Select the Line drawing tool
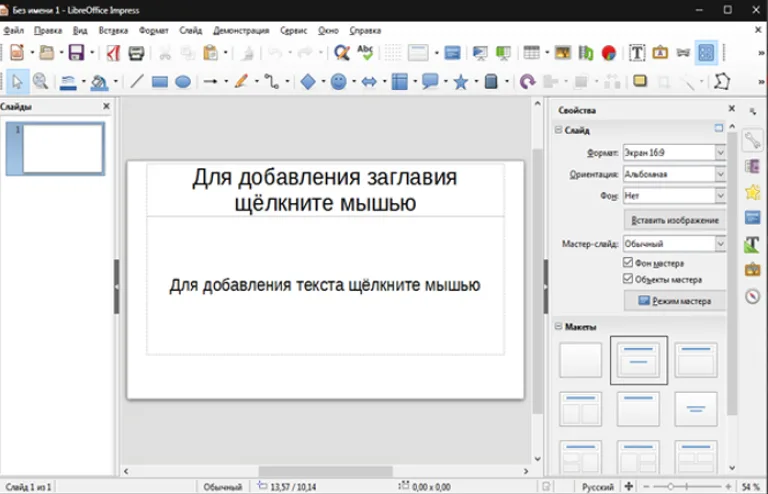The image size is (768, 494). 137,81
